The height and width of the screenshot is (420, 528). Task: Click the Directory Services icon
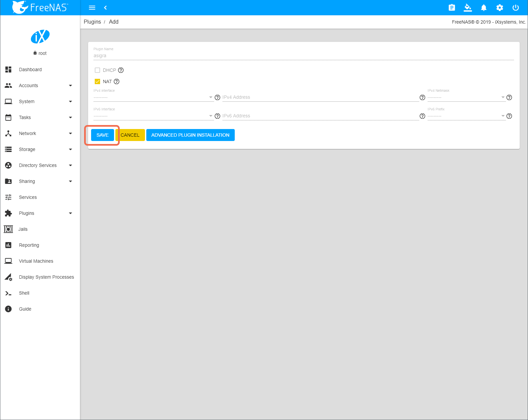pos(8,165)
